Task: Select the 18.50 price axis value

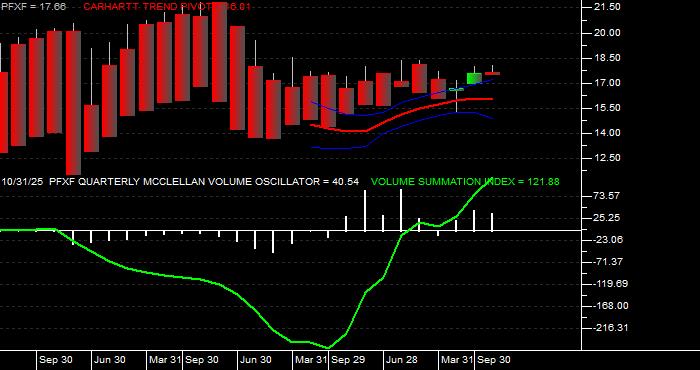Action: pos(607,58)
